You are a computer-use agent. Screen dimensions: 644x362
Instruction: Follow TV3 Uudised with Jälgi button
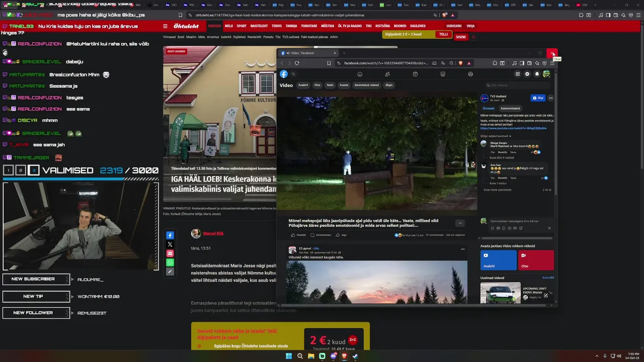click(538, 98)
